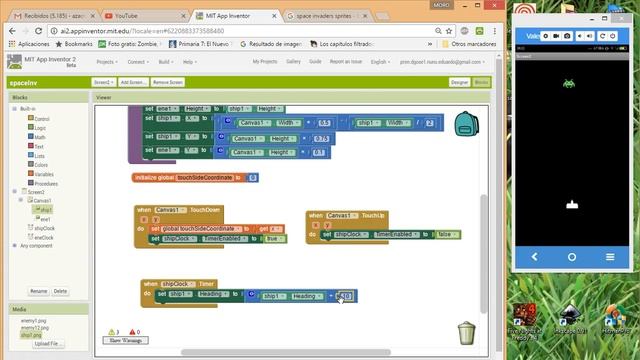
Task: Switch to the space invaders sprites tab
Action: (x=327, y=16)
